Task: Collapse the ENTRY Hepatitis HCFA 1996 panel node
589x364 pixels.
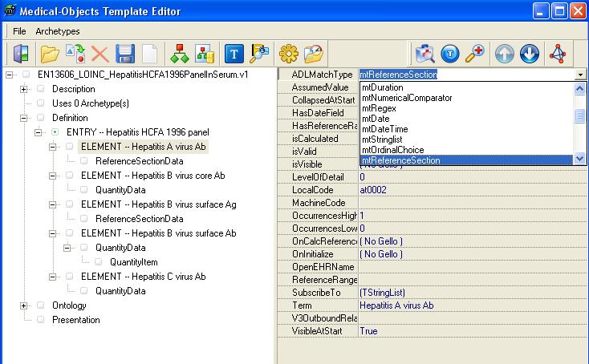Action: [38, 132]
